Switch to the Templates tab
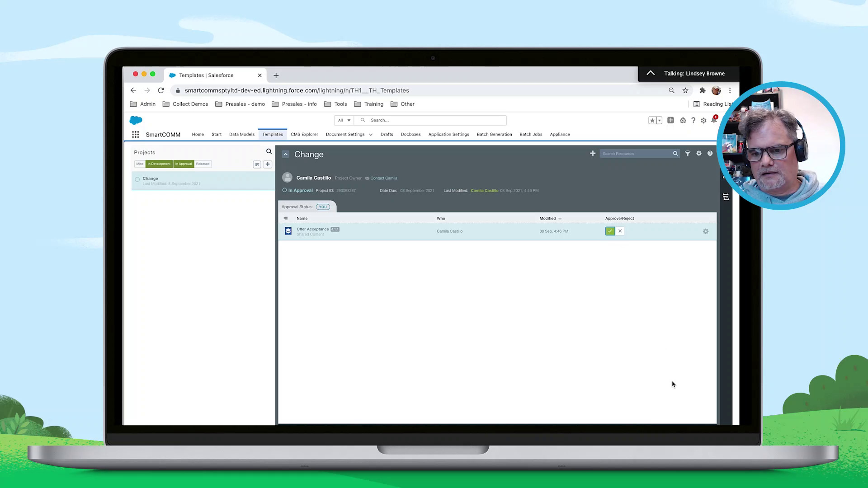 click(x=272, y=134)
